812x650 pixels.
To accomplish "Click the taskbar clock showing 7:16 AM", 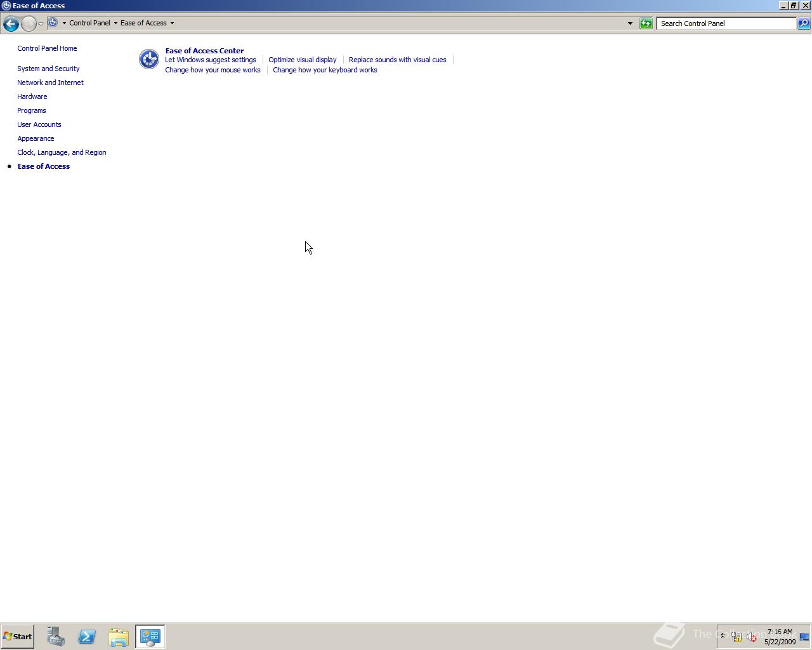I will (780, 637).
